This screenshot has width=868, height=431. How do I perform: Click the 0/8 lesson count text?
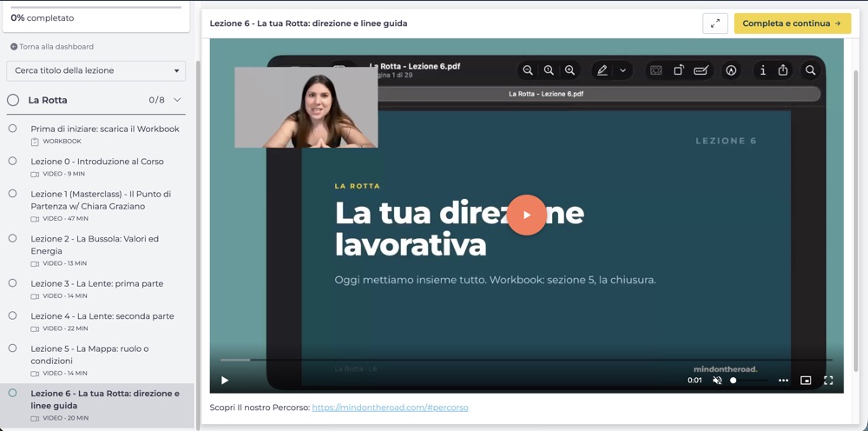[x=156, y=100]
